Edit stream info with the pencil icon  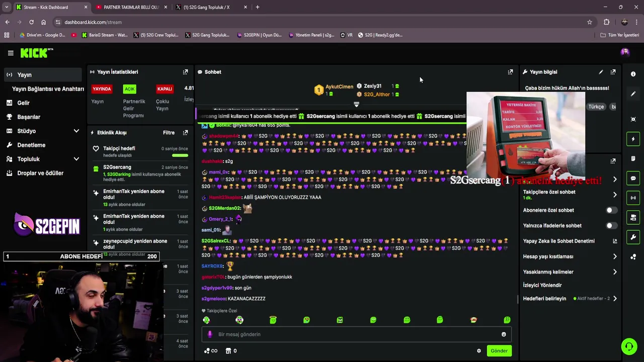(x=601, y=72)
